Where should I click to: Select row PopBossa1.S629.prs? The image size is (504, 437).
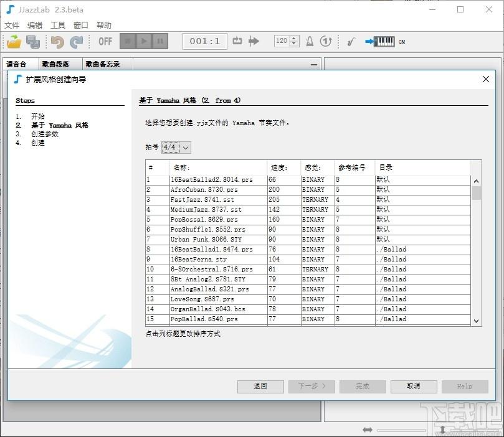(x=308, y=220)
